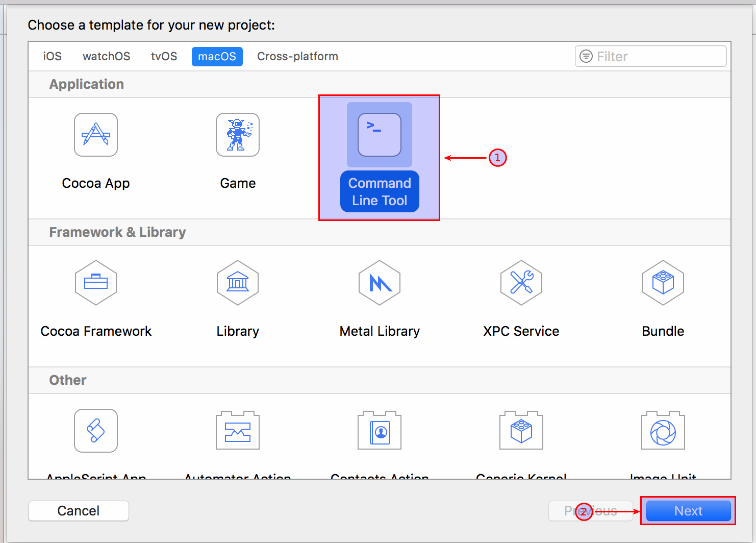Choose the Bundle template icon

click(x=663, y=283)
